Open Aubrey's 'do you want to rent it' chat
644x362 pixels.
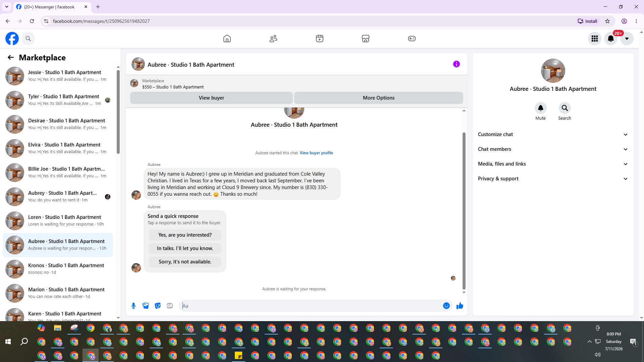(58, 197)
